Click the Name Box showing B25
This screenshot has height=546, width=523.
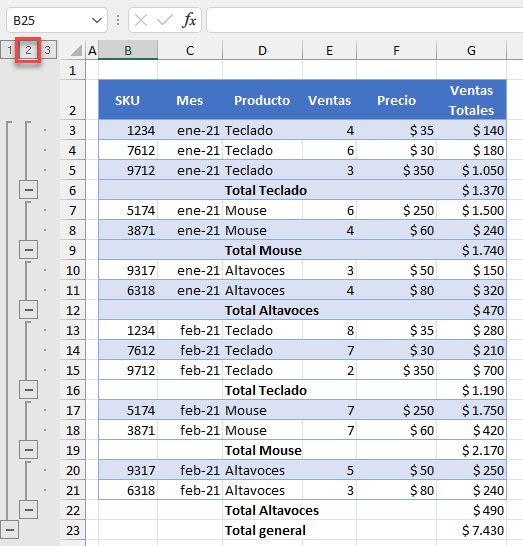coord(57,20)
